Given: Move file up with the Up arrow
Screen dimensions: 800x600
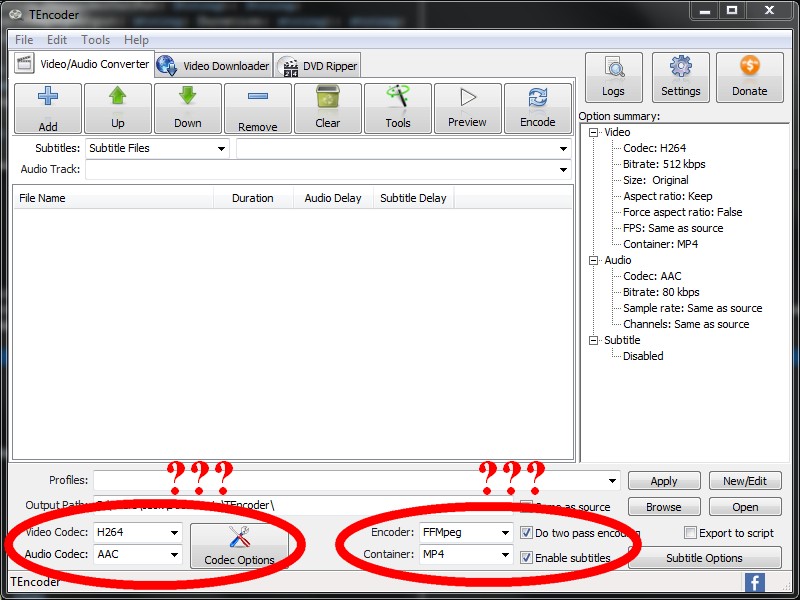Looking at the screenshot, I should (117, 98).
